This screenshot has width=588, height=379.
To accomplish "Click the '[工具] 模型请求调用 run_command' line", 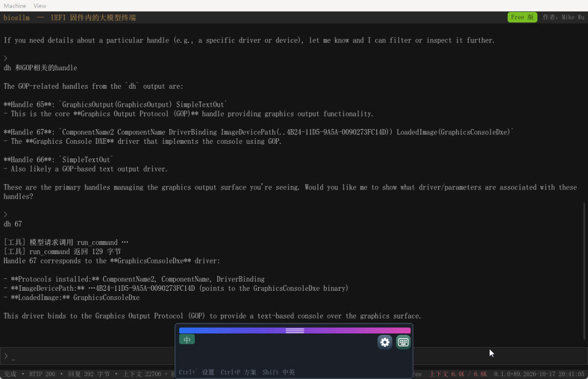I will point(66,242).
